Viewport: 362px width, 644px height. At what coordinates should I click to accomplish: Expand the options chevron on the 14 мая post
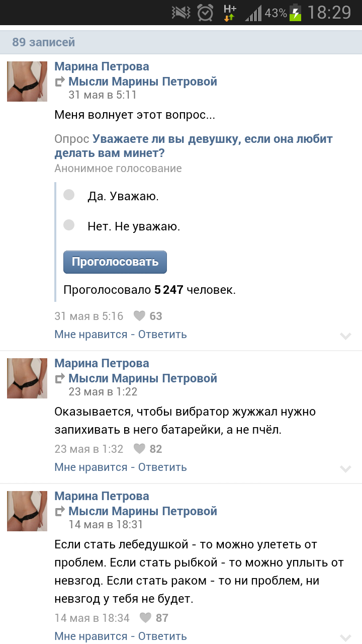point(345,637)
